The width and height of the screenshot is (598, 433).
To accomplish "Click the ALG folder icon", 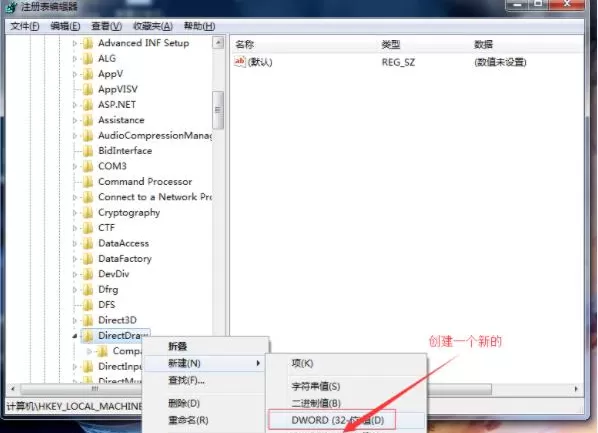I will (88, 58).
